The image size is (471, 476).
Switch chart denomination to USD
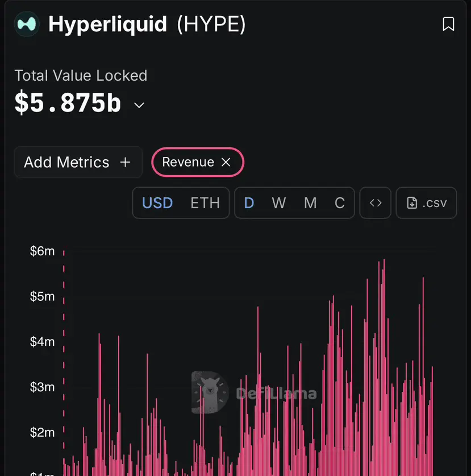click(157, 203)
